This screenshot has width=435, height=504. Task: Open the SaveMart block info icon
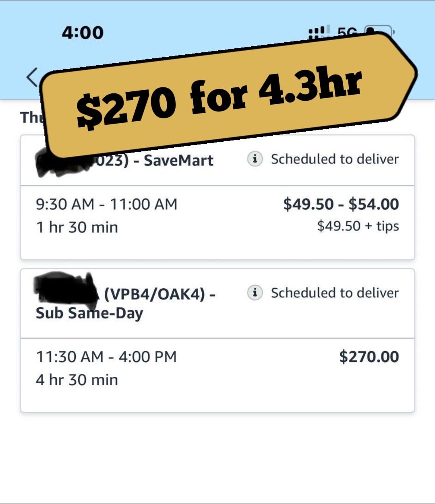[x=255, y=159]
